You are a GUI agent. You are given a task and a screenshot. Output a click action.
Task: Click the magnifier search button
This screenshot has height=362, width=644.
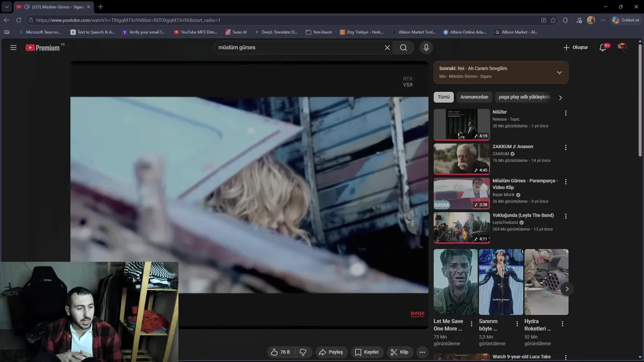404,48
